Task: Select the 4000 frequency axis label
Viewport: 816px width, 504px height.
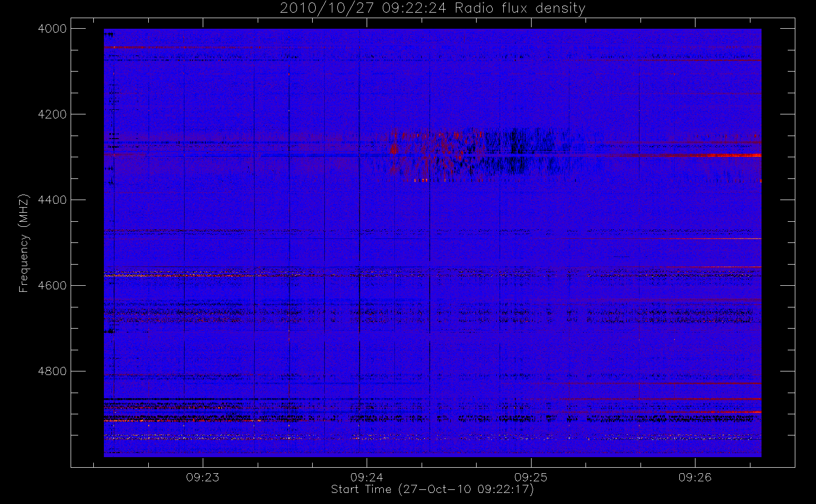Action: (52, 29)
